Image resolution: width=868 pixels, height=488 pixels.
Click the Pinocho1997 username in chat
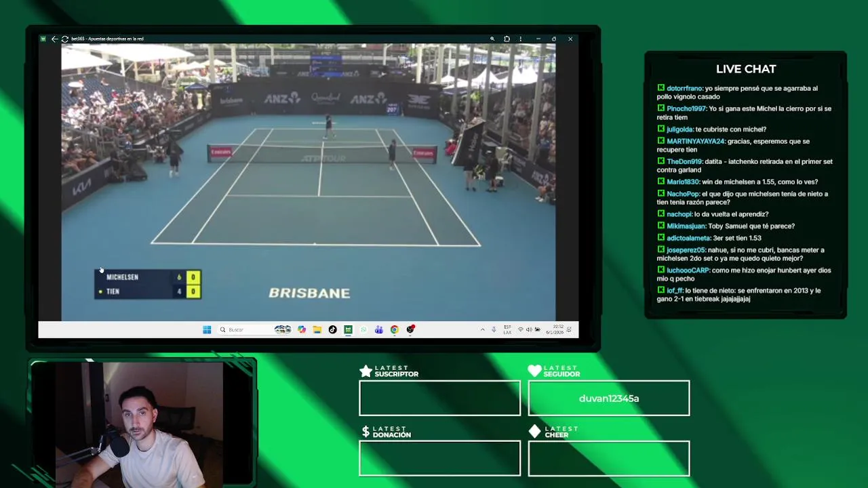tap(686, 109)
